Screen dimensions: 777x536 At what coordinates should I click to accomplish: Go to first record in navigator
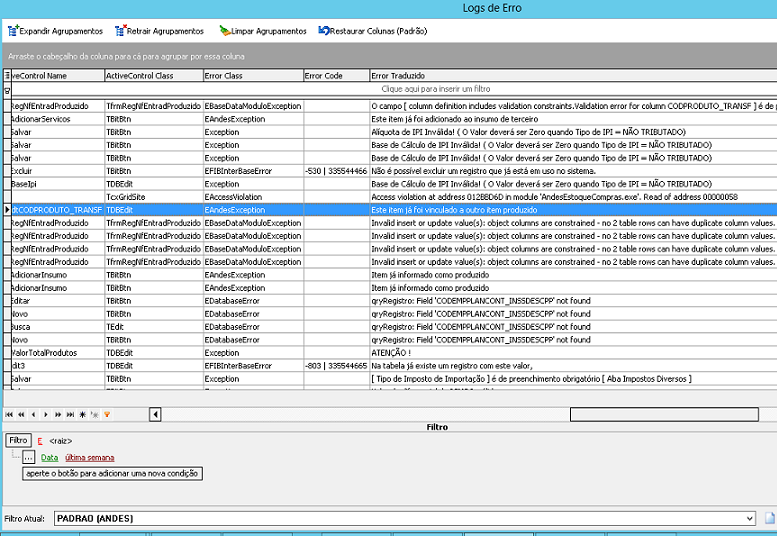point(9,415)
